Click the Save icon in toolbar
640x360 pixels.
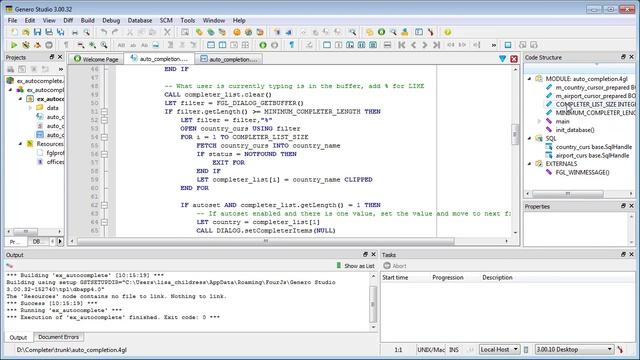pos(37,32)
